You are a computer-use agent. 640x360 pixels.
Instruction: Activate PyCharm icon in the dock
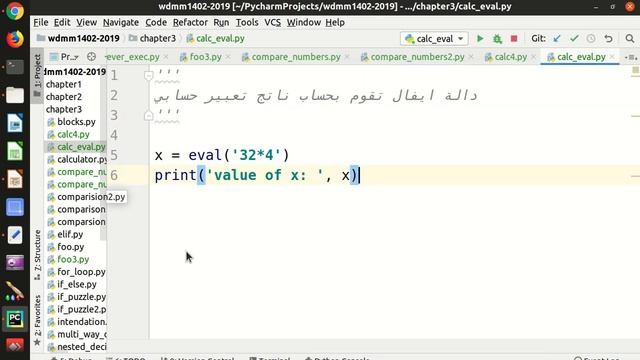(x=15, y=319)
